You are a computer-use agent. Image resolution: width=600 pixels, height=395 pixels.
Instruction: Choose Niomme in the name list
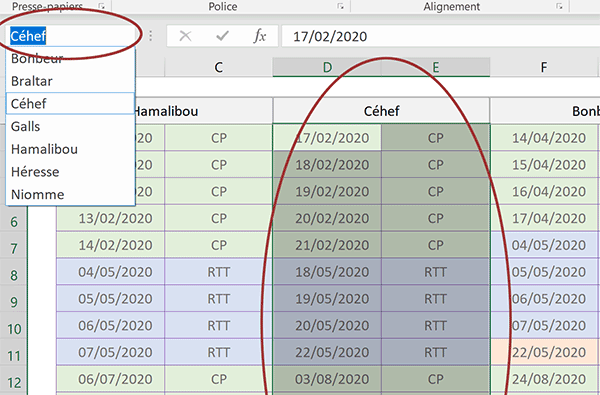coord(70,194)
